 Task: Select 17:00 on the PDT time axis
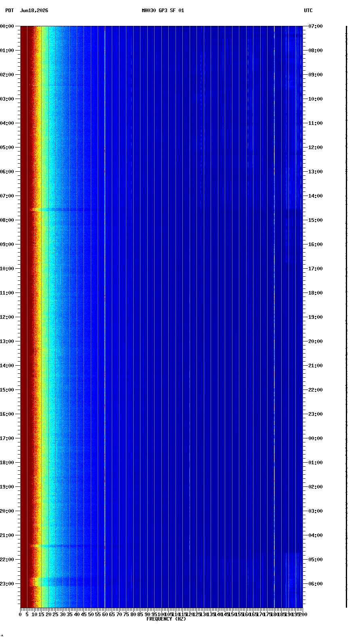[7, 438]
